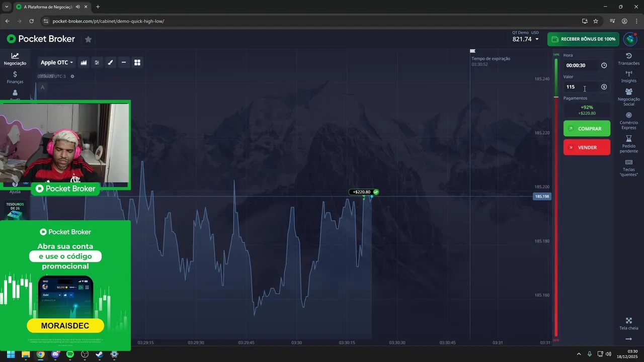The width and height of the screenshot is (644, 362).
Task: Open the Finanças section
Action: tap(15, 77)
